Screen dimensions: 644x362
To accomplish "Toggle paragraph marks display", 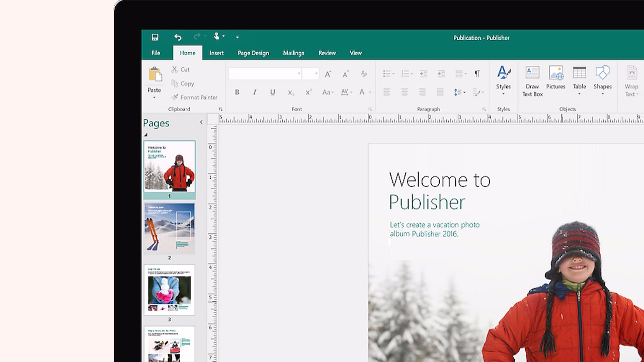I will click(x=477, y=74).
